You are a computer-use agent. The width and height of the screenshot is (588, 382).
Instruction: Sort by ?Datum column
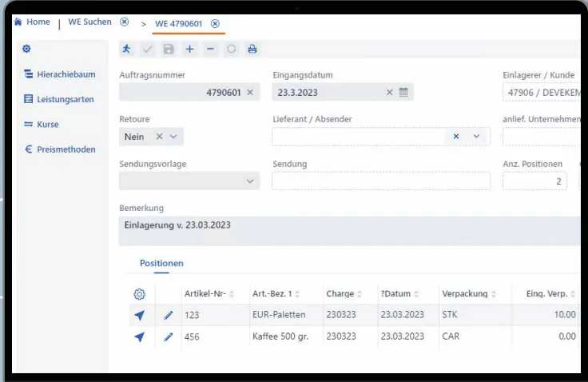click(x=416, y=294)
